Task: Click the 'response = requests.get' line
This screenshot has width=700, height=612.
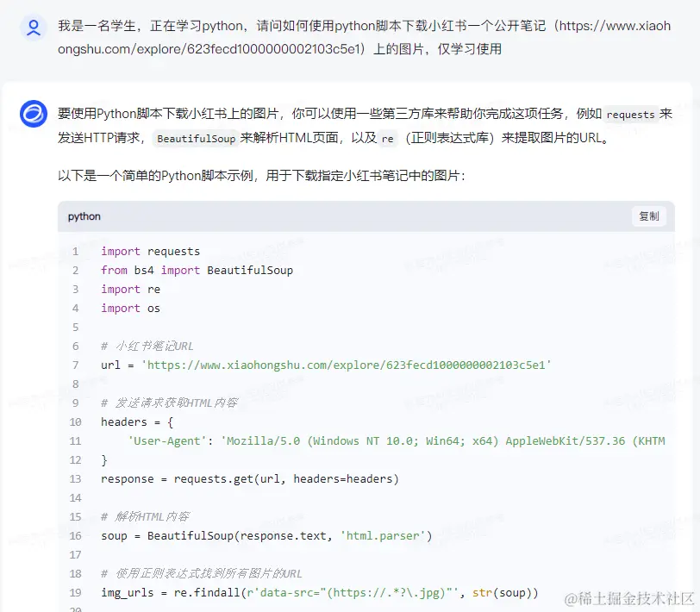Action: pos(249,479)
